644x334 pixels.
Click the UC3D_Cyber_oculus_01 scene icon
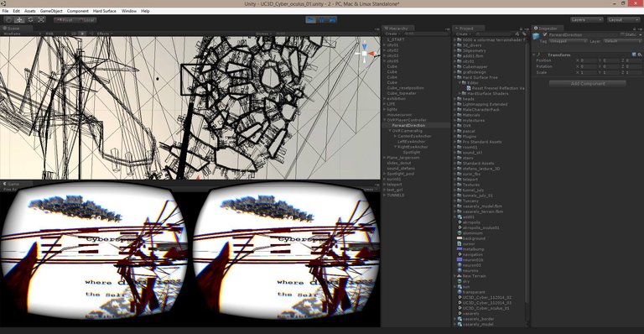click(x=460, y=308)
